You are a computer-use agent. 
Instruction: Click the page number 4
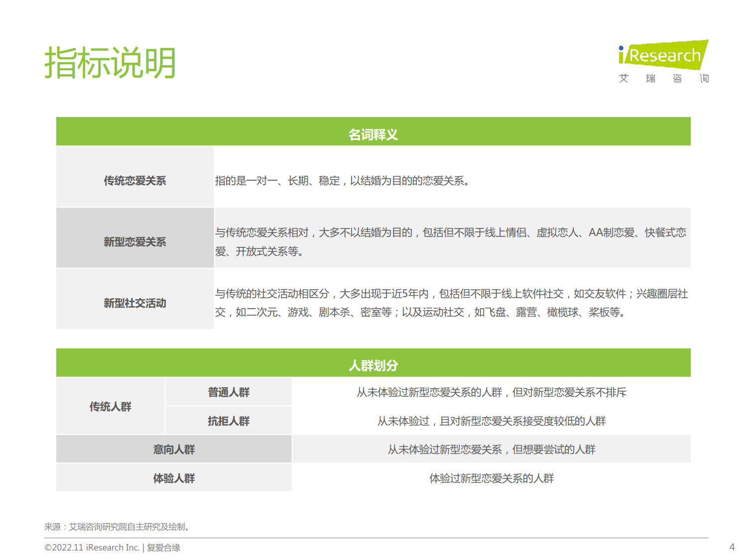click(732, 547)
